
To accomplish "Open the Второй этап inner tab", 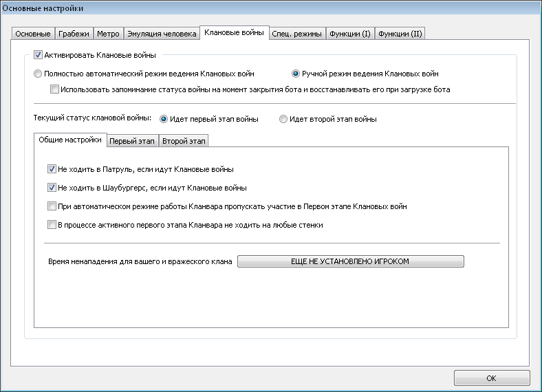I will click(x=184, y=141).
